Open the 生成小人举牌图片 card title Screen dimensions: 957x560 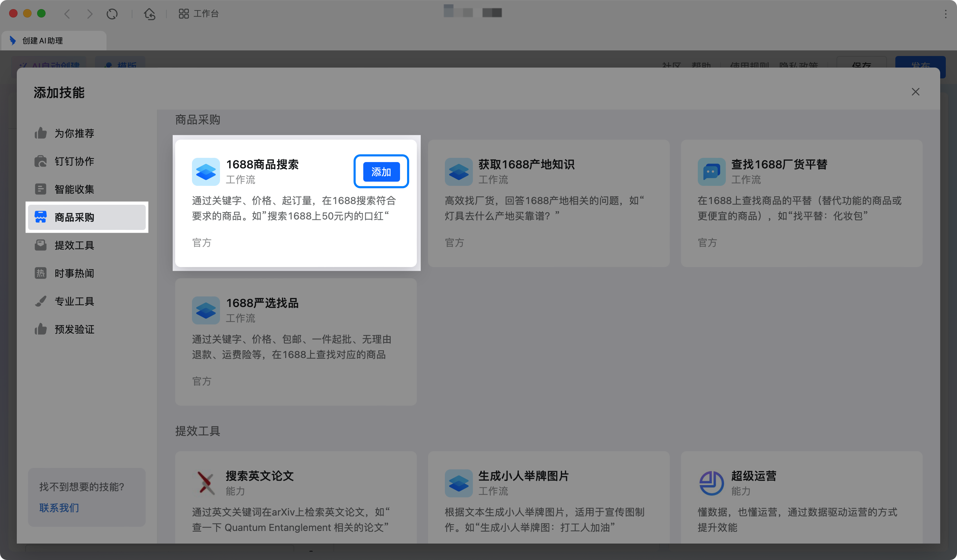tap(524, 476)
